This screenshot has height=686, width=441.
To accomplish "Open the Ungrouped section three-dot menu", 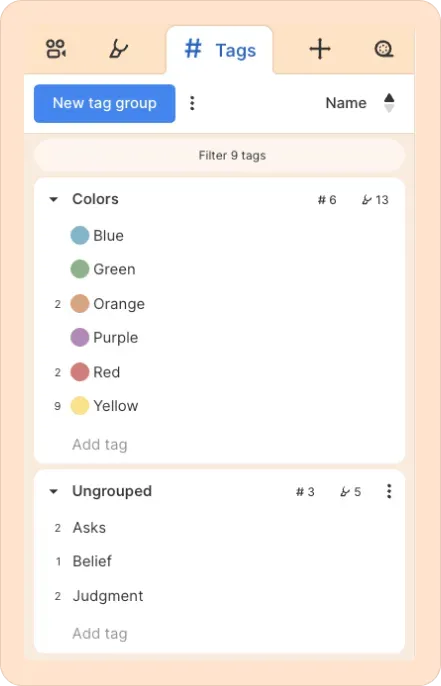I will tap(389, 491).
